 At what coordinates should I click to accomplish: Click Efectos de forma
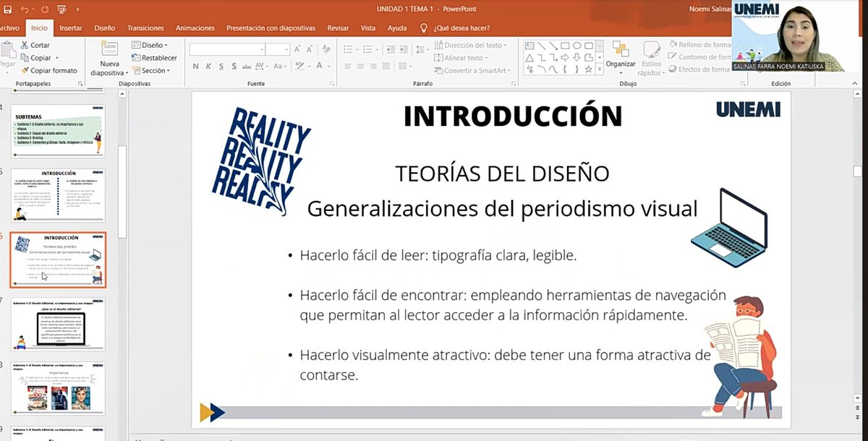coord(700,69)
